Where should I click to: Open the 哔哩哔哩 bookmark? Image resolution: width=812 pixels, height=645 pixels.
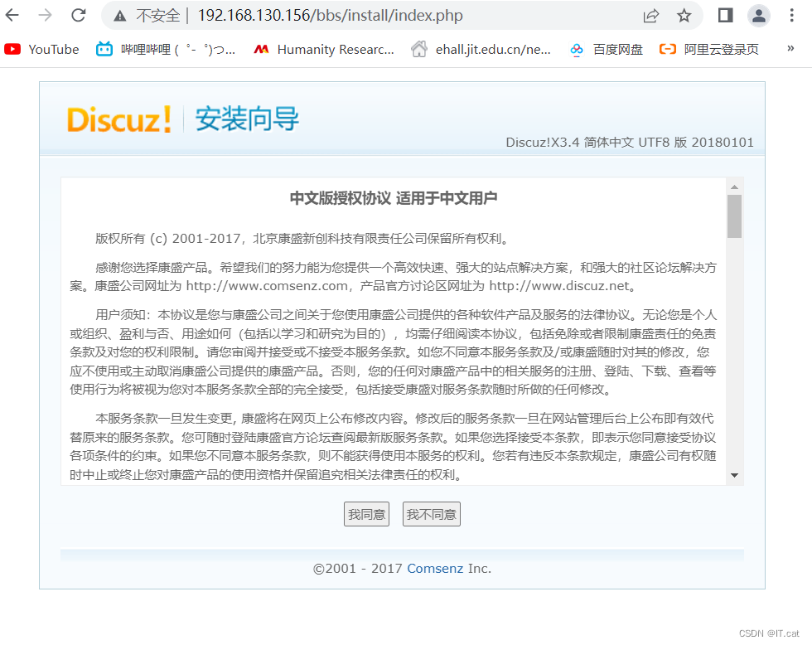click(166, 49)
